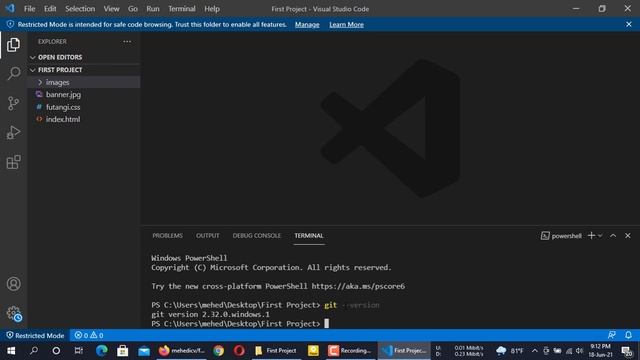Open Mail app from taskbar

pos(144,351)
